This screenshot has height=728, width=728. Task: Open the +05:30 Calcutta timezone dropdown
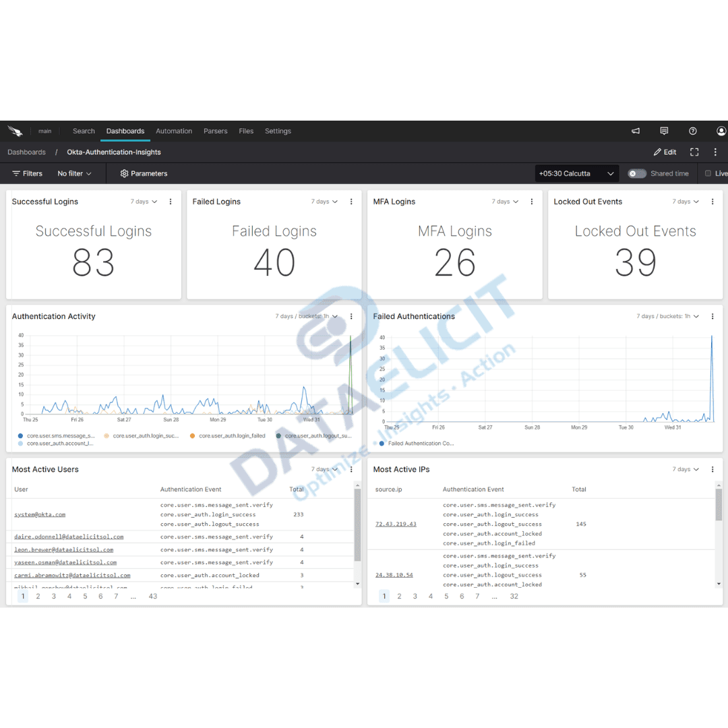tap(576, 173)
